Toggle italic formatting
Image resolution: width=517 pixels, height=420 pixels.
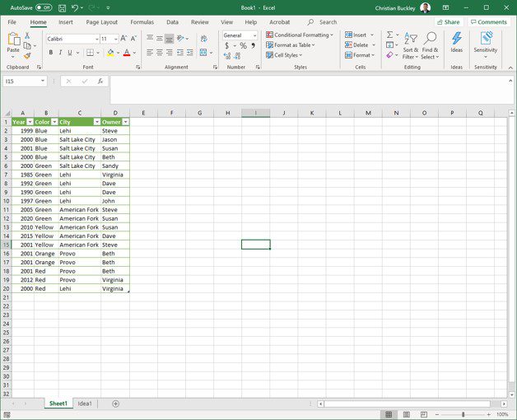[x=61, y=53]
